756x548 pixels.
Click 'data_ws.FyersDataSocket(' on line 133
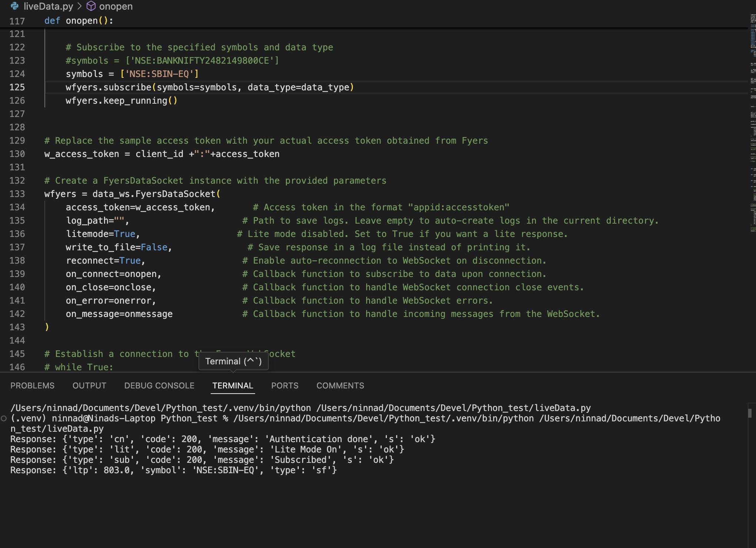(156, 194)
